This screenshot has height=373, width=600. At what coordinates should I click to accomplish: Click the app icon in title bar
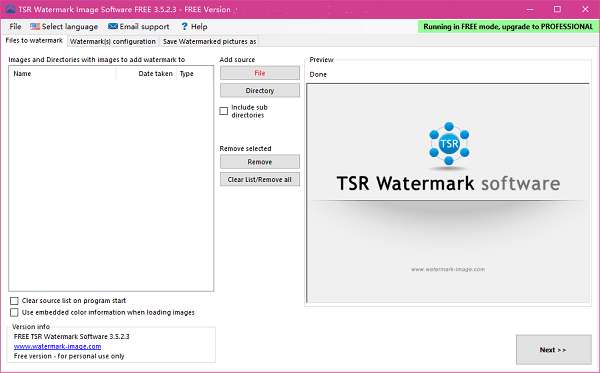click(9, 9)
